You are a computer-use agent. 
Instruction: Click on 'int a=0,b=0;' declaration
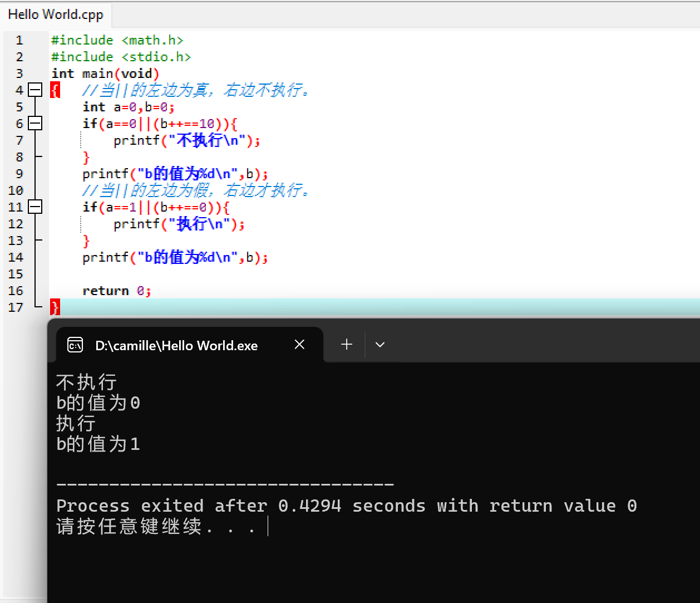129,107
